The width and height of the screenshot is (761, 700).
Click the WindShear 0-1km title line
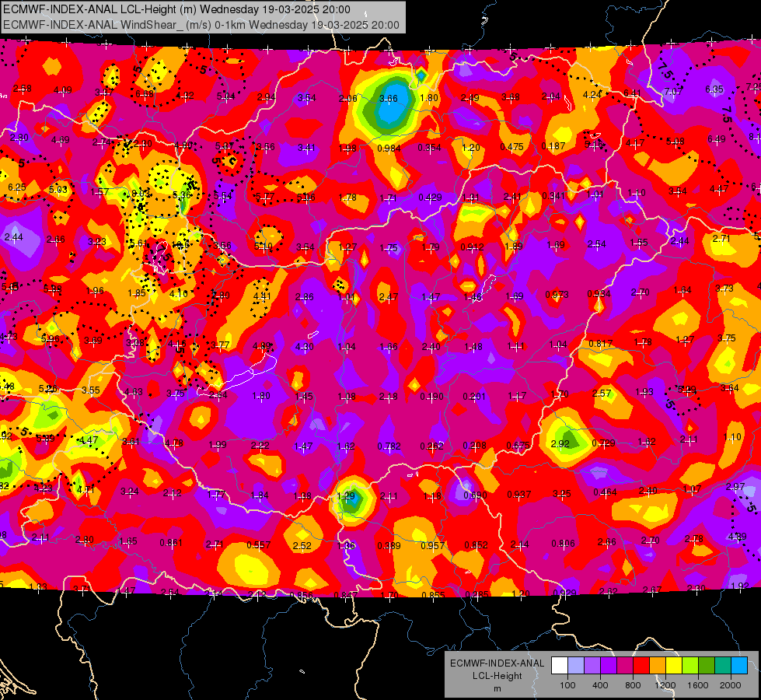(201, 25)
